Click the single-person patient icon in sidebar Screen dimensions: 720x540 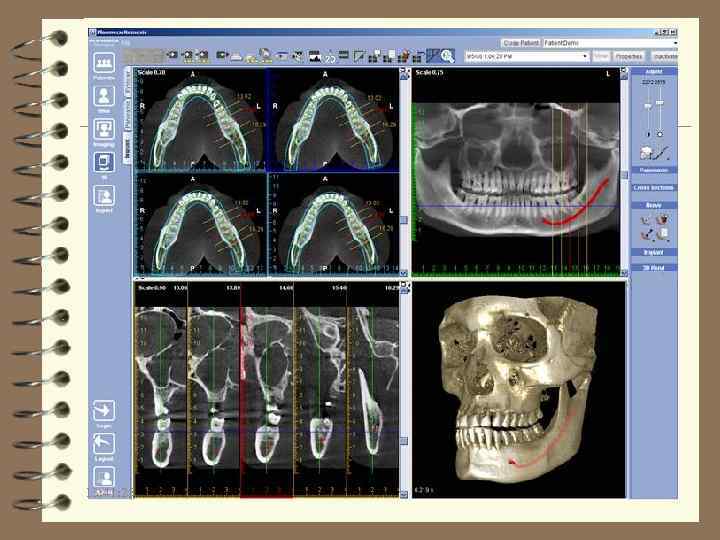tap(104, 96)
